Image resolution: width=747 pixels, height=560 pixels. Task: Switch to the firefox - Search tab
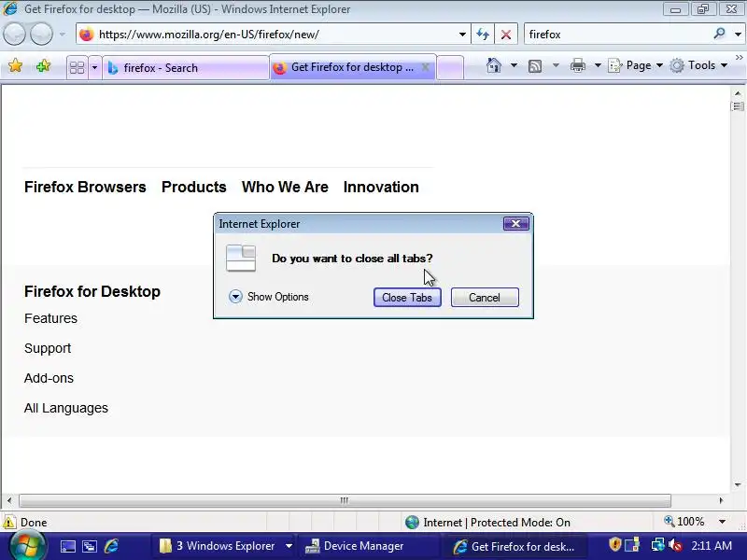pyautogui.click(x=185, y=68)
